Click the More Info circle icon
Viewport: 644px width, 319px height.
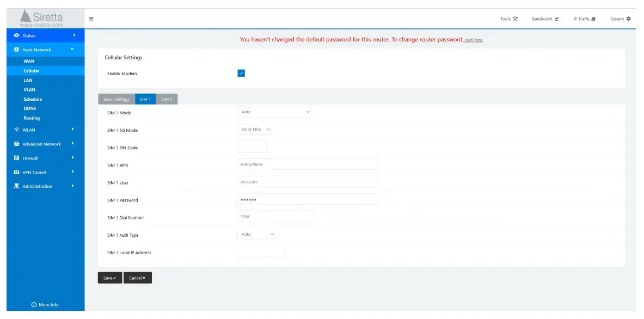click(x=34, y=305)
